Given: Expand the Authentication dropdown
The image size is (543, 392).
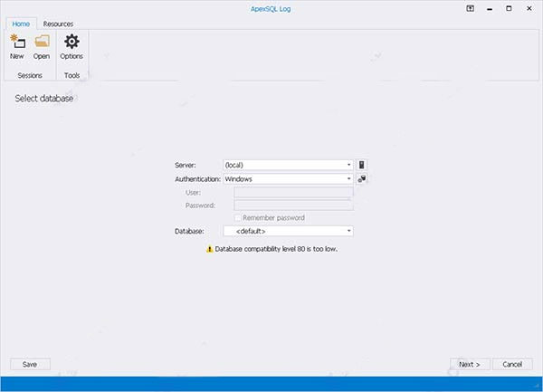Looking at the screenshot, I should [x=348, y=178].
